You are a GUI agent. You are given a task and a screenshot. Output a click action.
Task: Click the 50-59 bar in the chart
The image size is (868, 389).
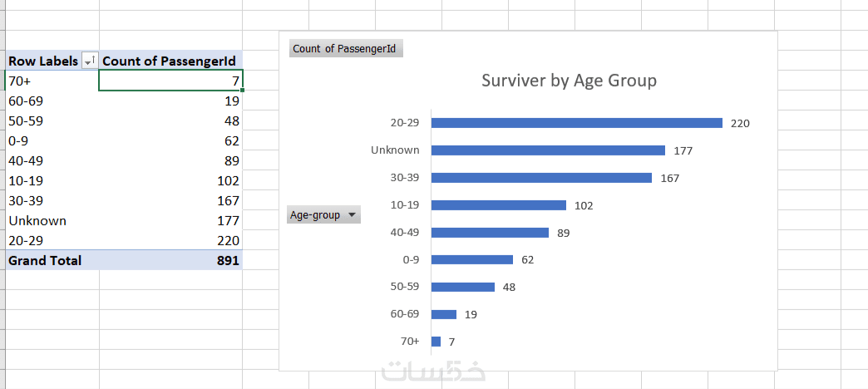click(463, 287)
